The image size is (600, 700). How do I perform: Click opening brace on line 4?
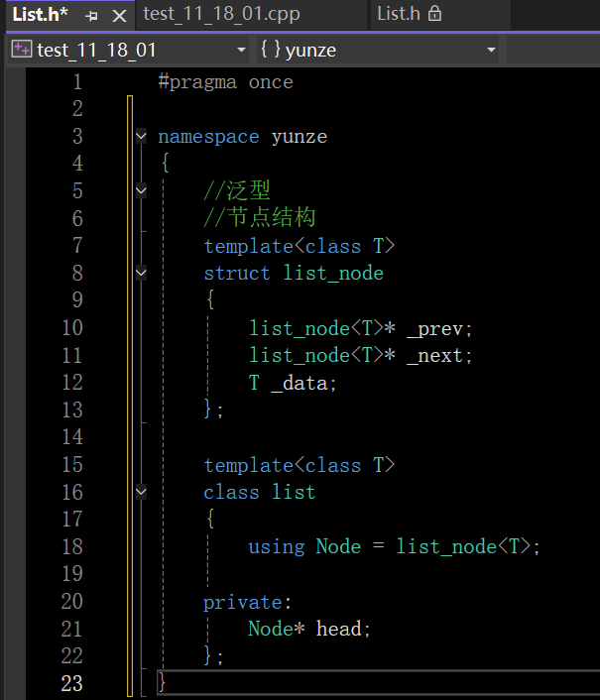[166, 163]
